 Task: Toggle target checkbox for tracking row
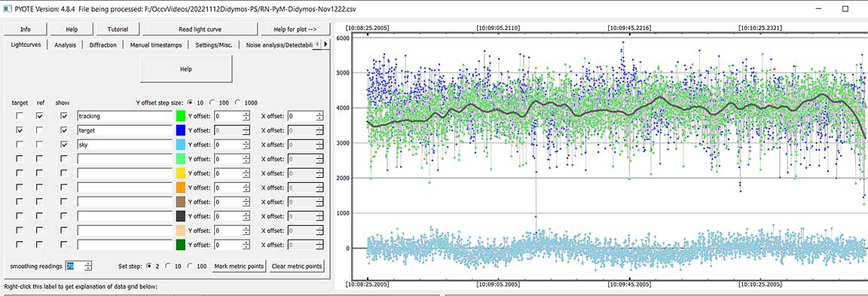(x=20, y=116)
